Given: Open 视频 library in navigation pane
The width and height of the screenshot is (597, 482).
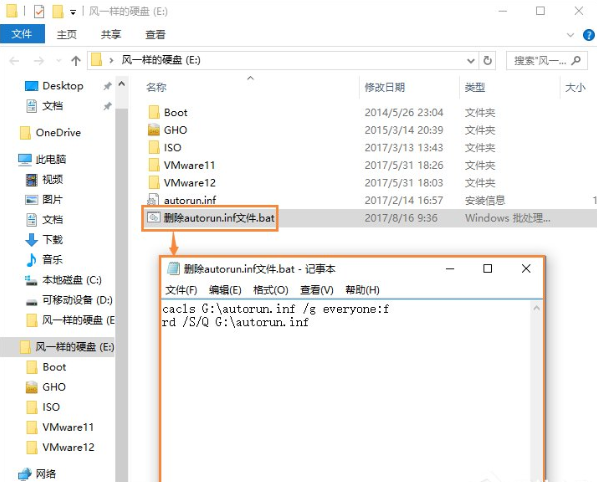Looking at the screenshot, I should [44, 180].
